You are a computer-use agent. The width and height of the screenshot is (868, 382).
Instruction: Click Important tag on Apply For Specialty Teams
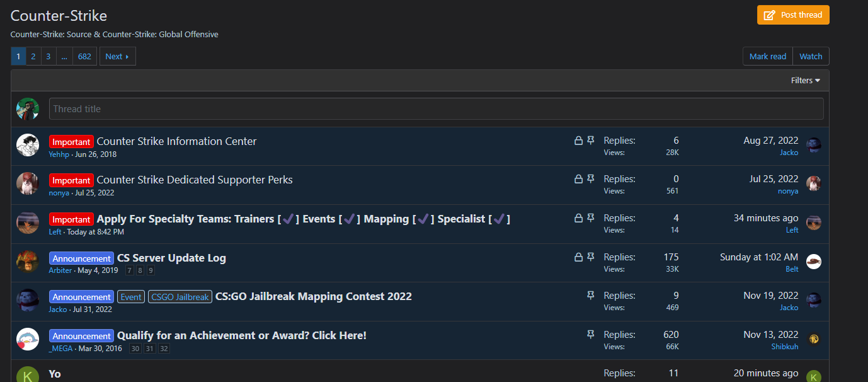click(71, 219)
